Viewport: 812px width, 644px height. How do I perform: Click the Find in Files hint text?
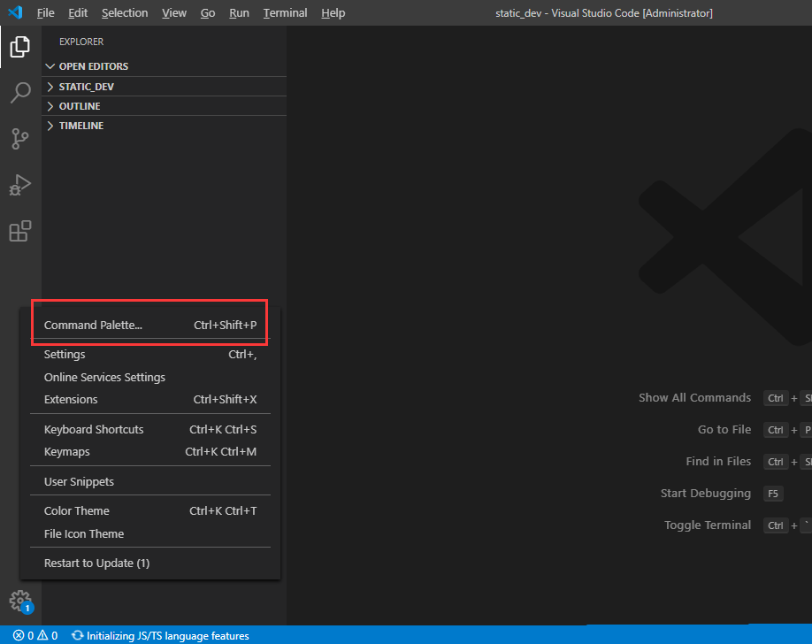tap(718, 461)
